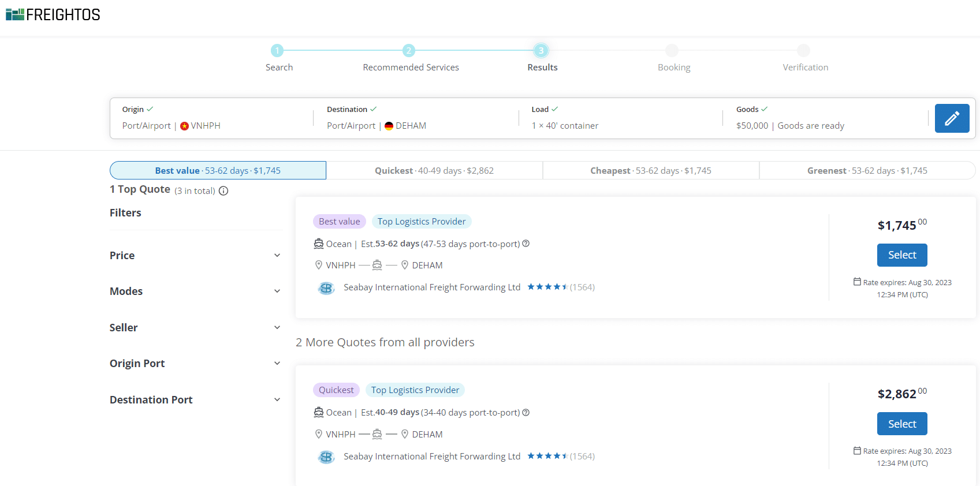Expand the Price filter

tap(195, 255)
